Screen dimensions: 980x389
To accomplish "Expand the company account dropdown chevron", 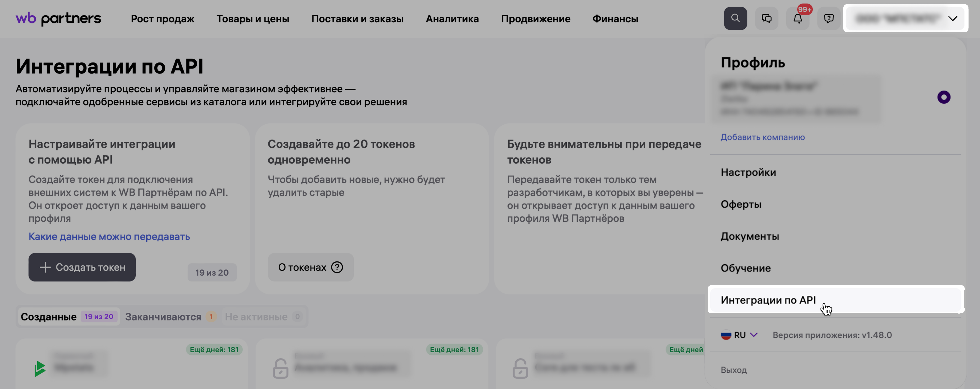I will point(952,18).
